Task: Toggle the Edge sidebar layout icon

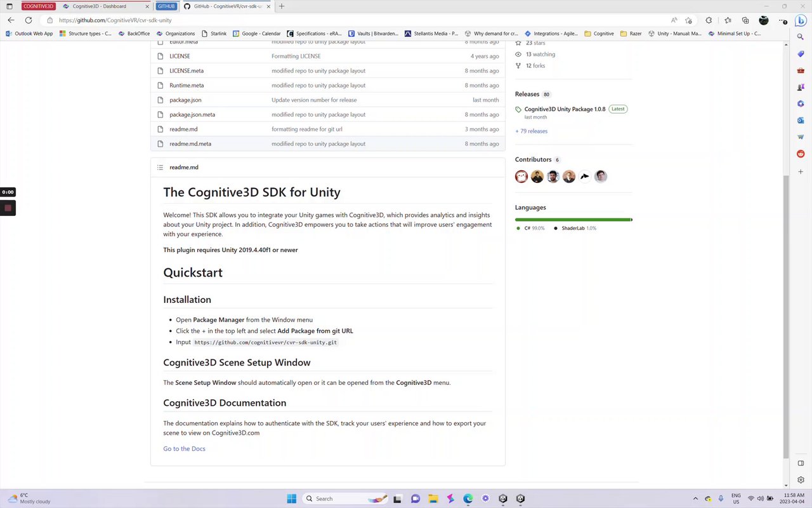Action: pyautogui.click(x=801, y=464)
